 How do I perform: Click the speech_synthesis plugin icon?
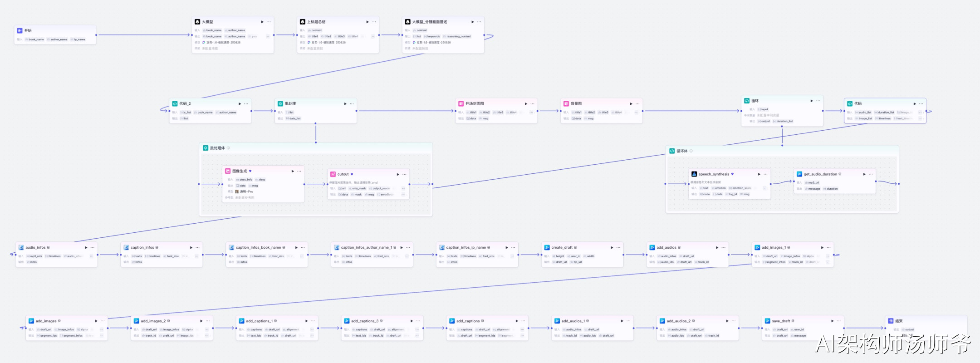coord(694,174)
